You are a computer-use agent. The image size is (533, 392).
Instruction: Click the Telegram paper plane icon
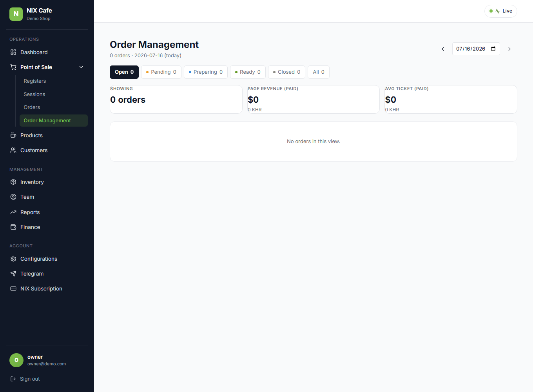pos(13,274)
